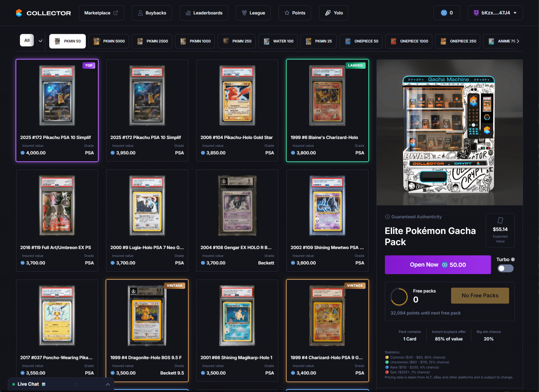The width and height of the screenshot is (539, 392).
Task: Open the 1999 #4 Charizard-Holo PSA 9 card image
Action: [327, 316]
